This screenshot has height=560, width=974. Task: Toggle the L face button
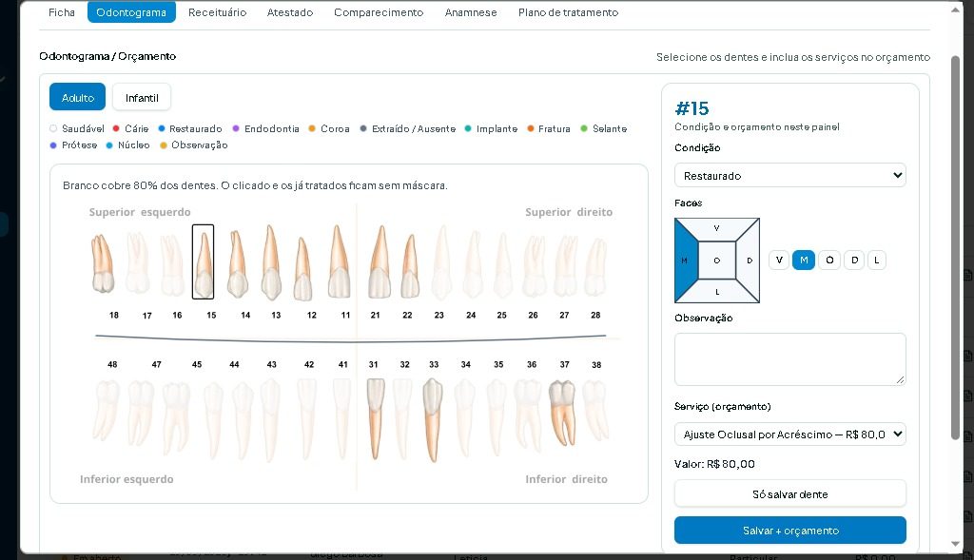pyautogui.click(x=876, y=261)
